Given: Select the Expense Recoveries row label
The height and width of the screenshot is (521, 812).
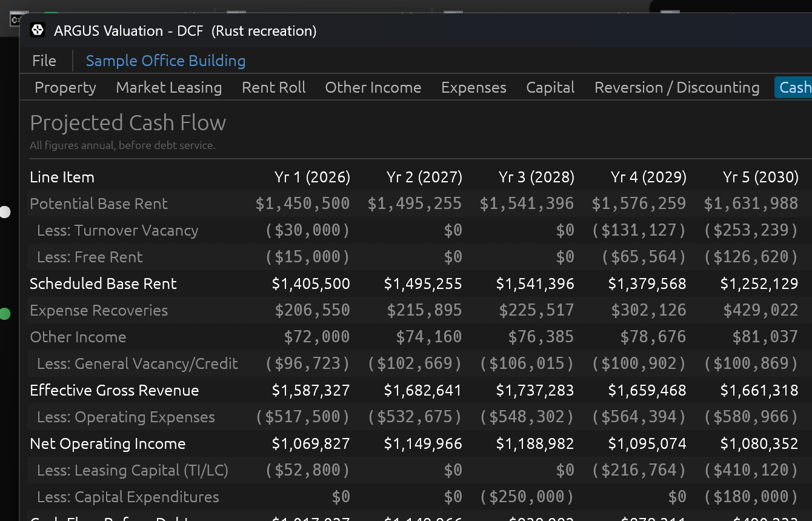Looking at the screenshot, I should [x=99, y=310].
